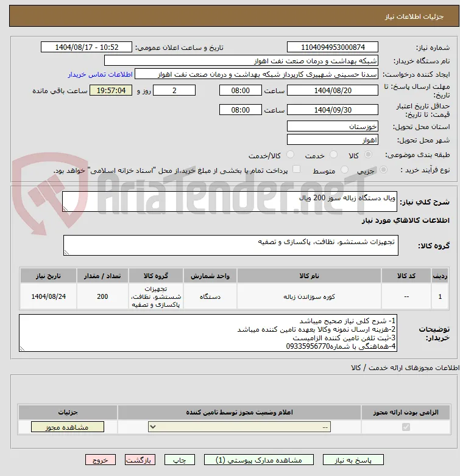Click the اعلام وضعیت مجوز توسط تامین کننده header
Image resolution: width=460 pixels, height=476 pixels.
click(x=239, y=412)
